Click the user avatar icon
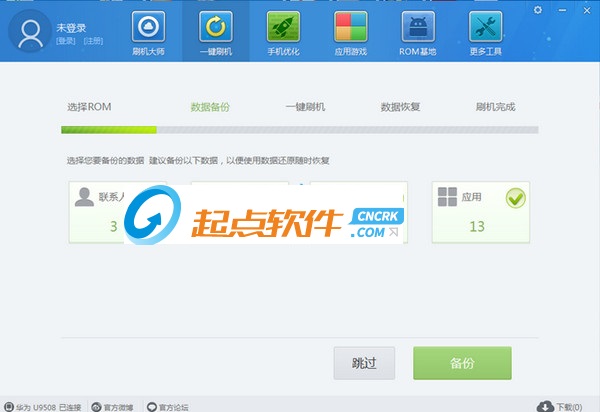The width and height of the screenshot is (600, 412). click(30, 31)
